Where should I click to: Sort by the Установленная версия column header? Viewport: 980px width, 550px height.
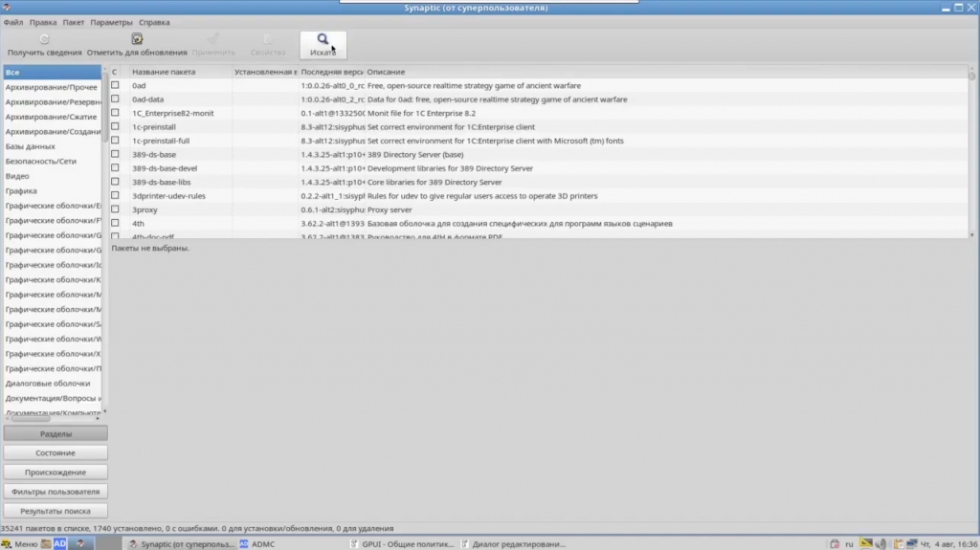point(266,72)
